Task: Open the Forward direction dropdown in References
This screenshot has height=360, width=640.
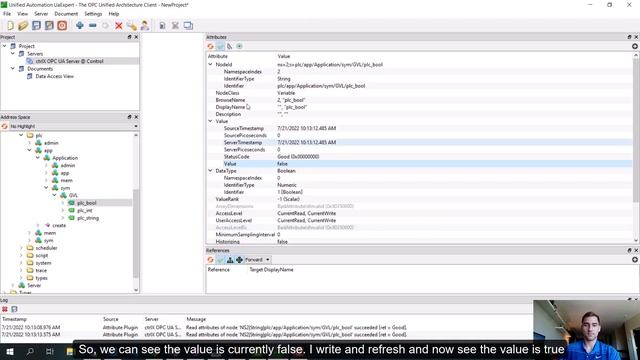Action: click(258, 260)
